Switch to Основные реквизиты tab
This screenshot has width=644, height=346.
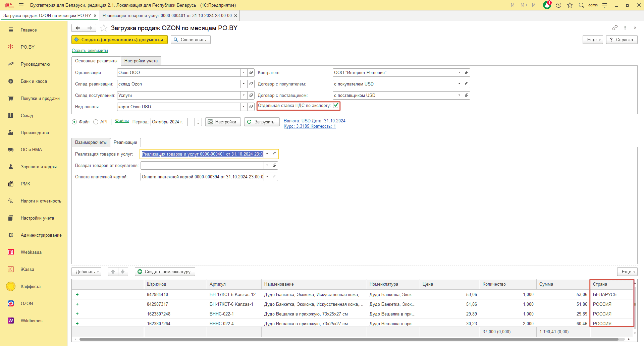tap(96, 61)
